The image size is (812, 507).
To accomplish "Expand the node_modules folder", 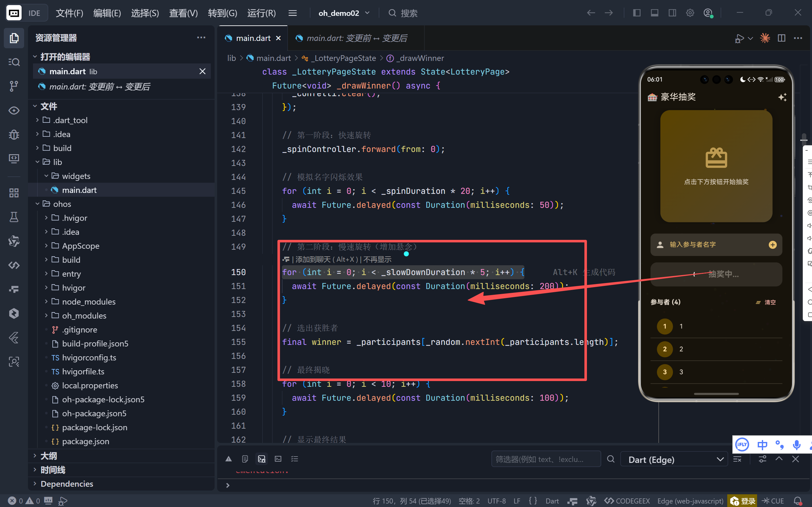I will pyautogui.click(x=89, y=302).
